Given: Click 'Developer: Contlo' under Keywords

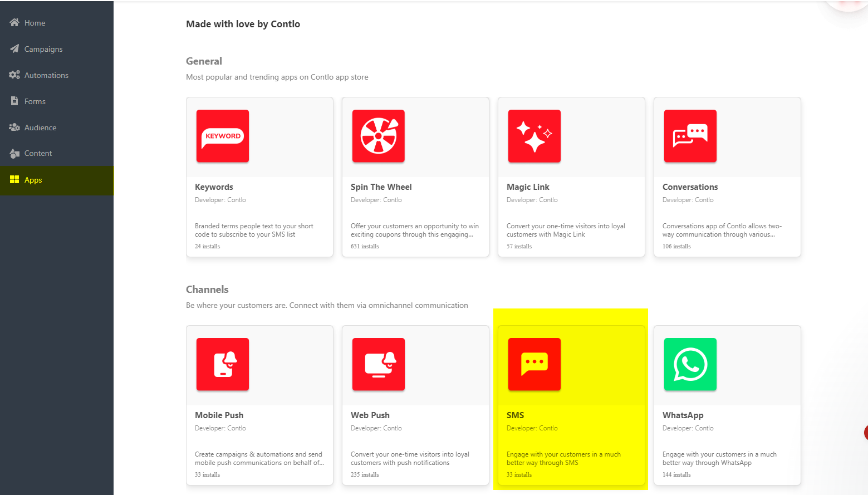Looking at the screenshot, I should [x=220, y=200].
